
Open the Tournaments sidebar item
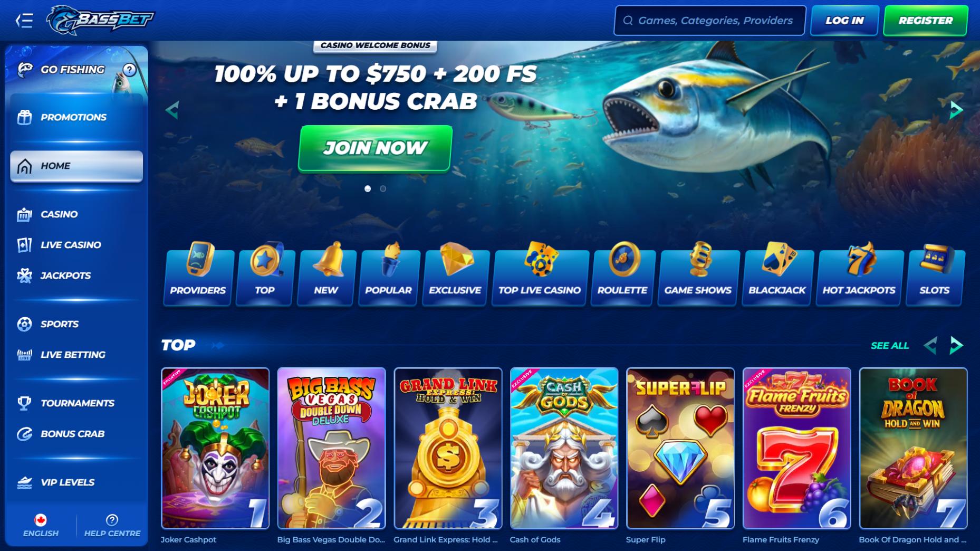click(x=76, y=403)
